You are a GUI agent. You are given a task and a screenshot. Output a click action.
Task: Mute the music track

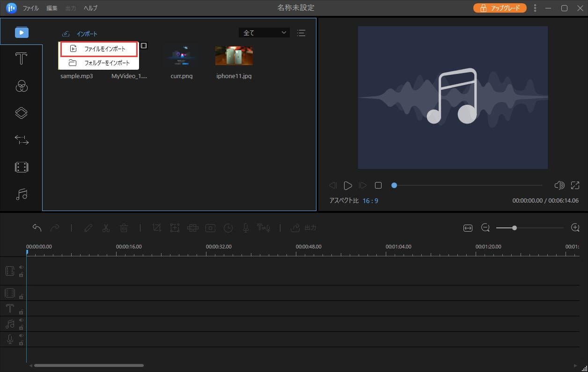click(21, 320)
